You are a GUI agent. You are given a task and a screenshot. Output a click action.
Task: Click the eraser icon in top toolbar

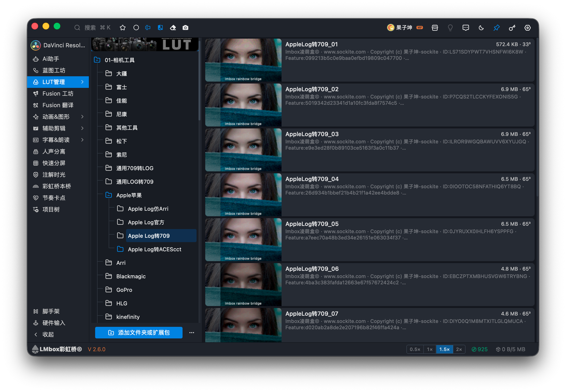point(173,28)
